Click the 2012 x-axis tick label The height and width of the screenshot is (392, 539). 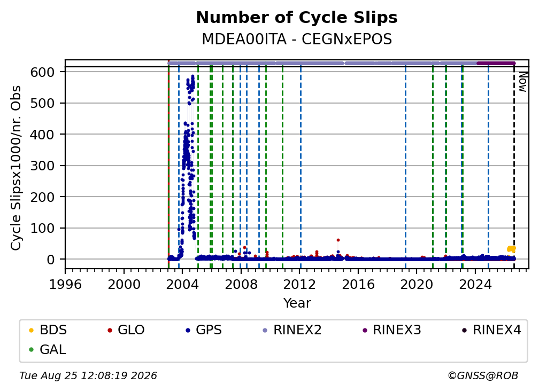coord(299,285)
